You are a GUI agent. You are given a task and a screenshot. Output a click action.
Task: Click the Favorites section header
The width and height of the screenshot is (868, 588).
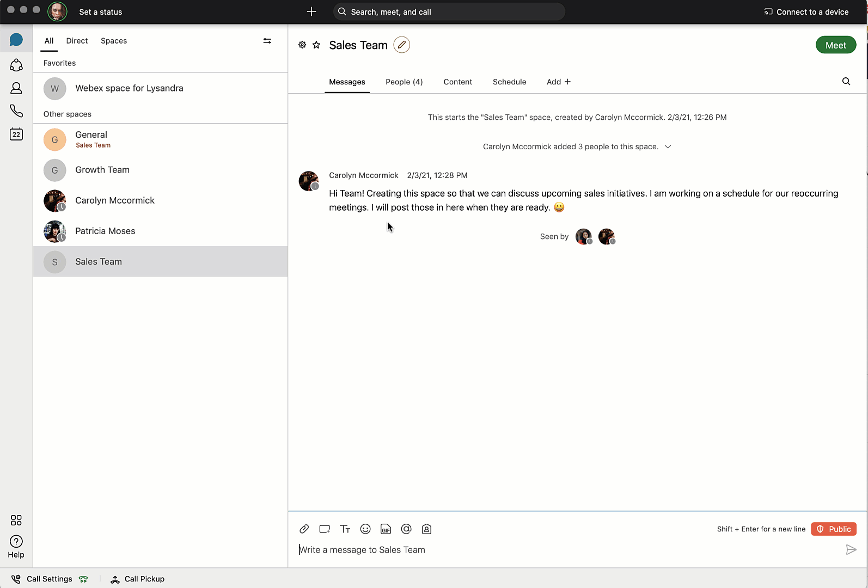coord(60,63)
